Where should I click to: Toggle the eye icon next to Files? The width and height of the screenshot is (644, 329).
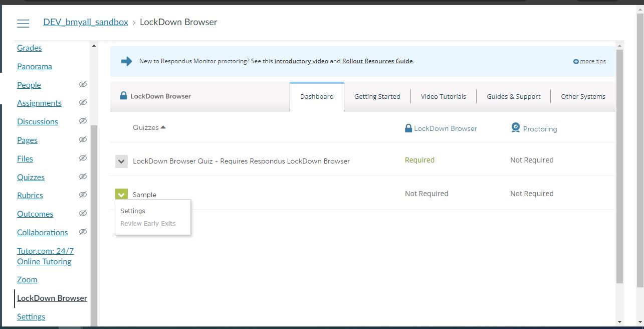point(83,158)
